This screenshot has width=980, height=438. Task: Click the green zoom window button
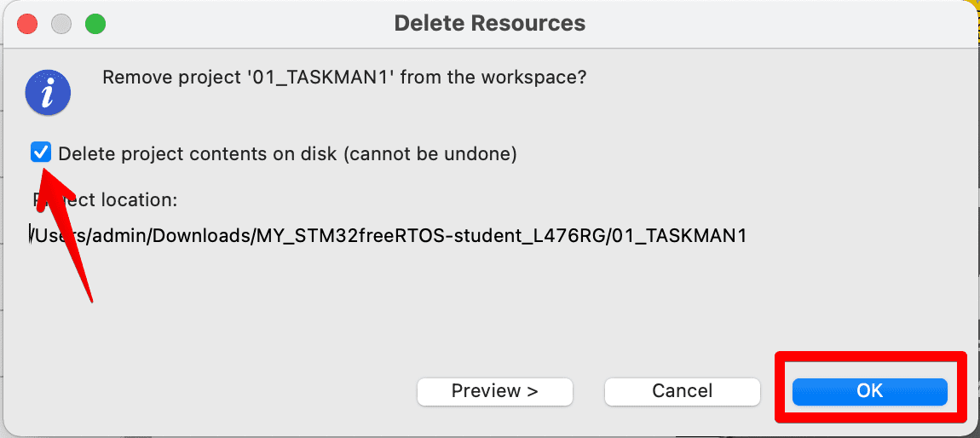(x=95, y=25)
